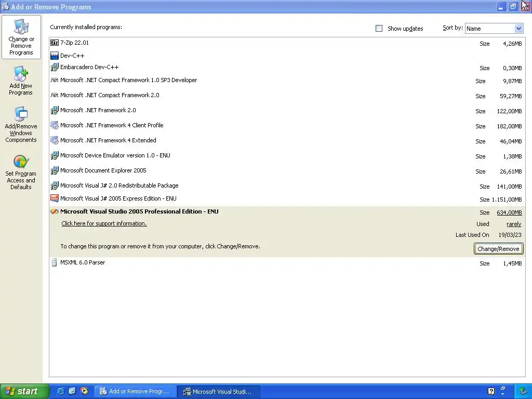Screen dimensions: 532x399
Task: Open Add New Programs panel
Action: tap(21, 81)
